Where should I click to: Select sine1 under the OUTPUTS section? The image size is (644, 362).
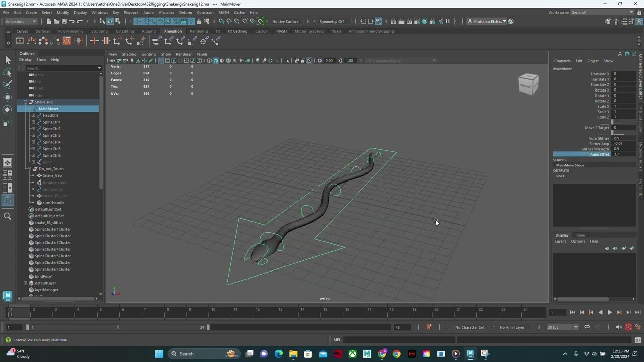560,176
